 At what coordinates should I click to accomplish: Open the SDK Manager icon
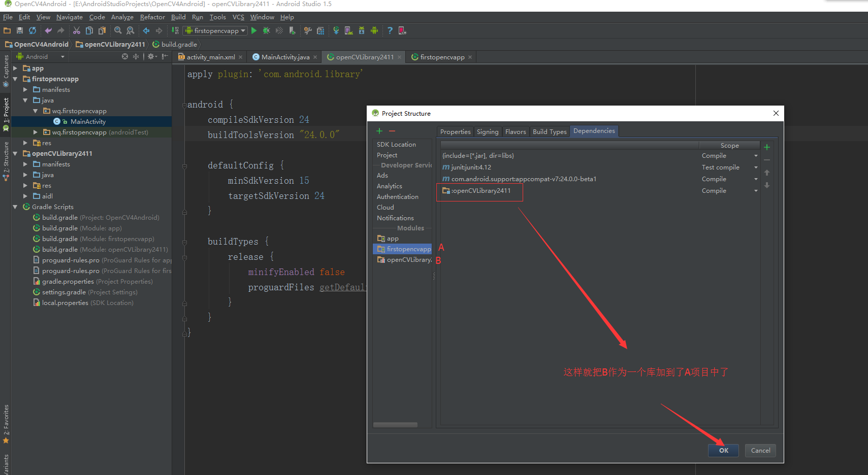(362, 30)
